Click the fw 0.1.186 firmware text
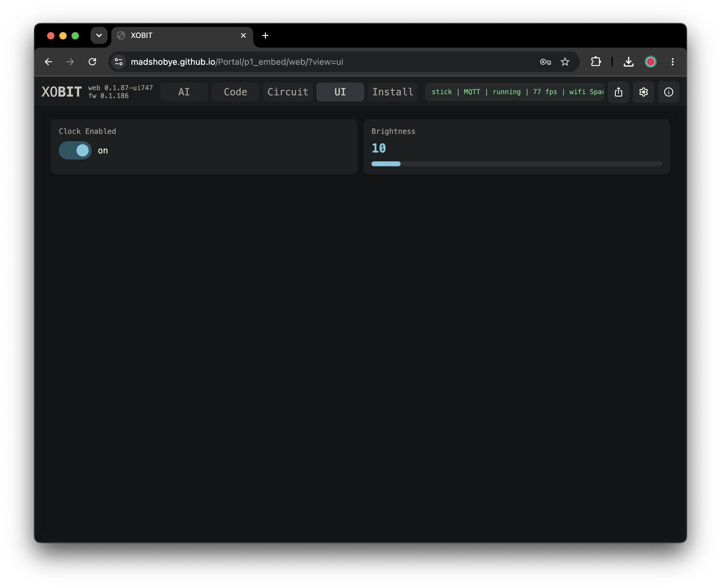The image size is (721, 588). pyautogui.click(x=109, y=96)
